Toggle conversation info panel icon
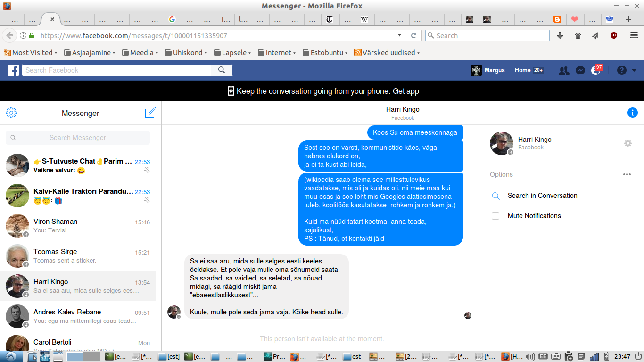Image resolution: width=644 pixels, height=362 pixels. [x=633, y=113]
